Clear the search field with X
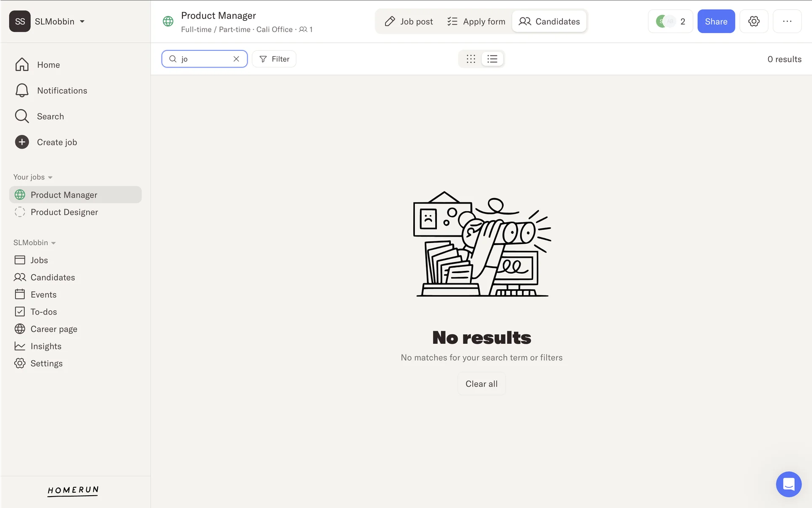Screen dimensions: 812x508 click(236, 59)
